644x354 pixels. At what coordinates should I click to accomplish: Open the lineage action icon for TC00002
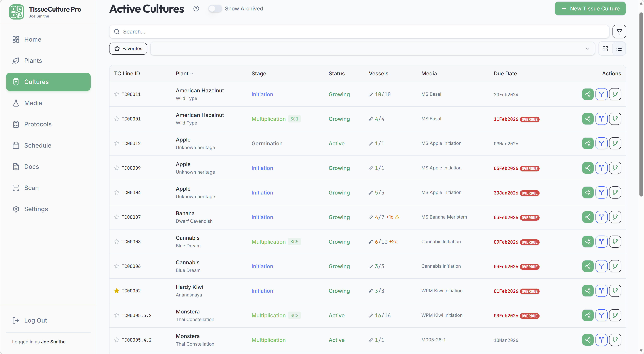(x=615, y=291)
